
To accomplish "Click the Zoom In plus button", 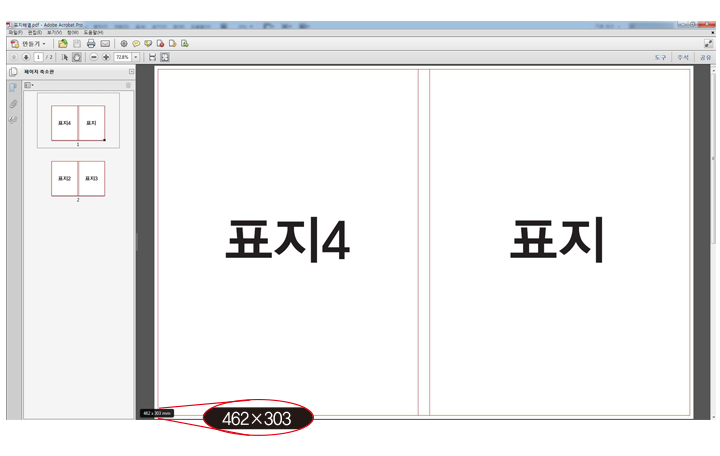I will click(x=106, y=58).
